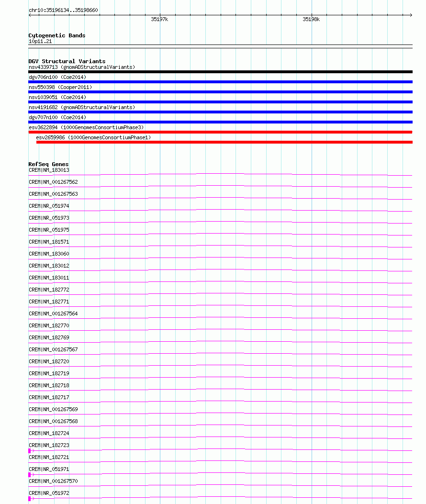426x504 pixels.
Task: Select CREM|NM_182770 transcript label
Action: (x=49, y=325)
